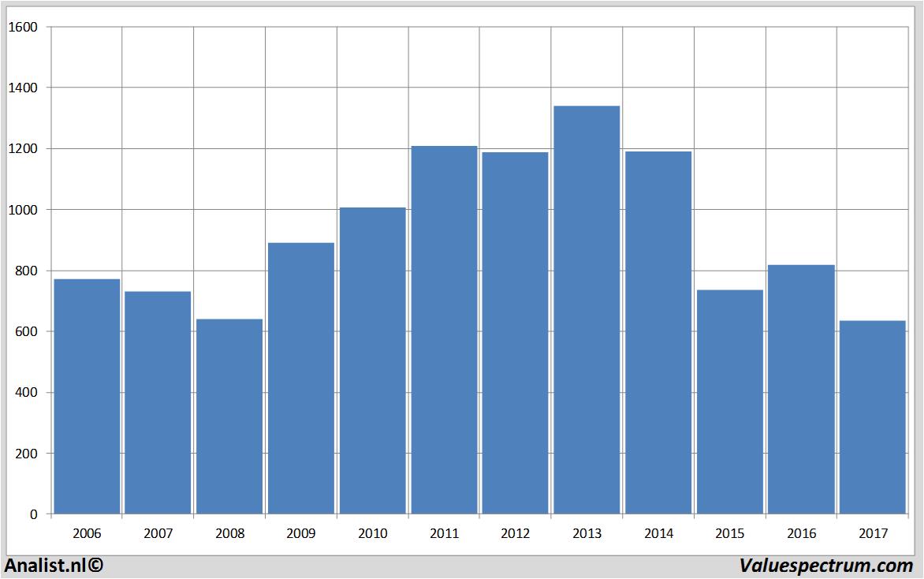This screenshot has height=579, width=924.
Task: Click the bar for year 2008
Action: (229, 417)
